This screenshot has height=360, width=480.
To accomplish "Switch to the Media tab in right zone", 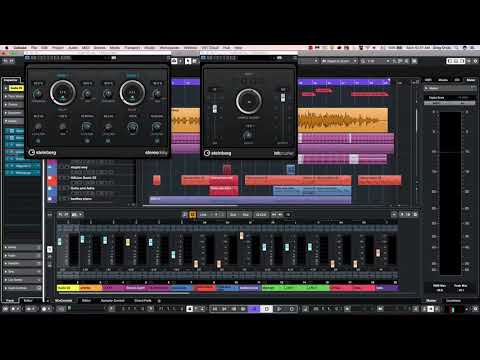I will point(443,80).
